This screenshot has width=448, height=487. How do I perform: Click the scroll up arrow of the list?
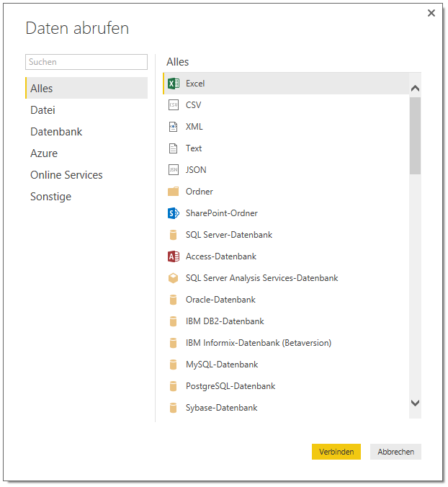coord(415,89)
